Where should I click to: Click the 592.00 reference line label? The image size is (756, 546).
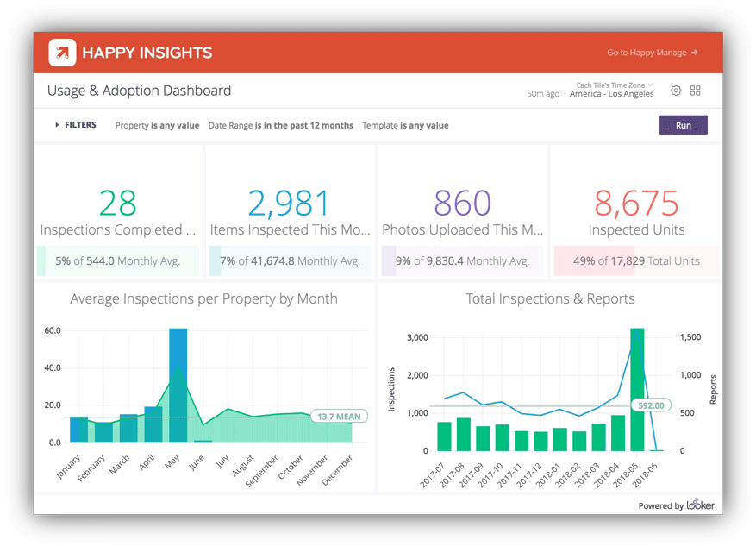pos(651,405)
